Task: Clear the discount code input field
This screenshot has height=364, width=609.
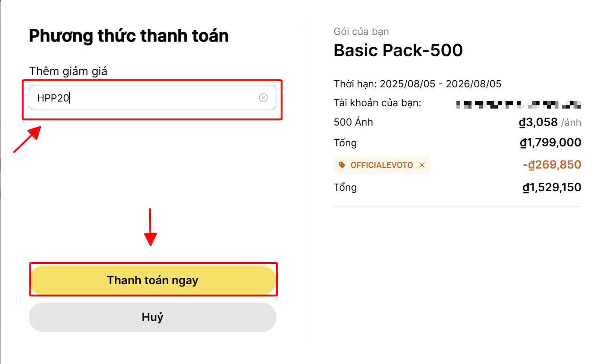Action: [x=263, y=98]
